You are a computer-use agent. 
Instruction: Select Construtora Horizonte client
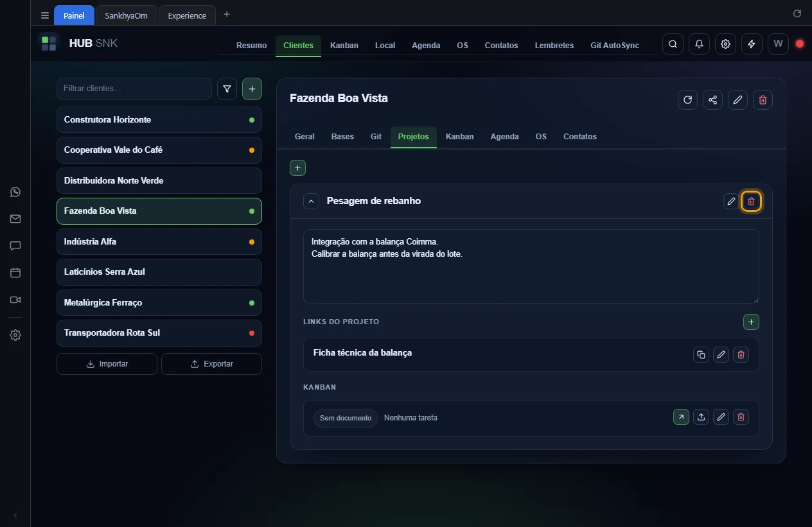click(159, 120)
